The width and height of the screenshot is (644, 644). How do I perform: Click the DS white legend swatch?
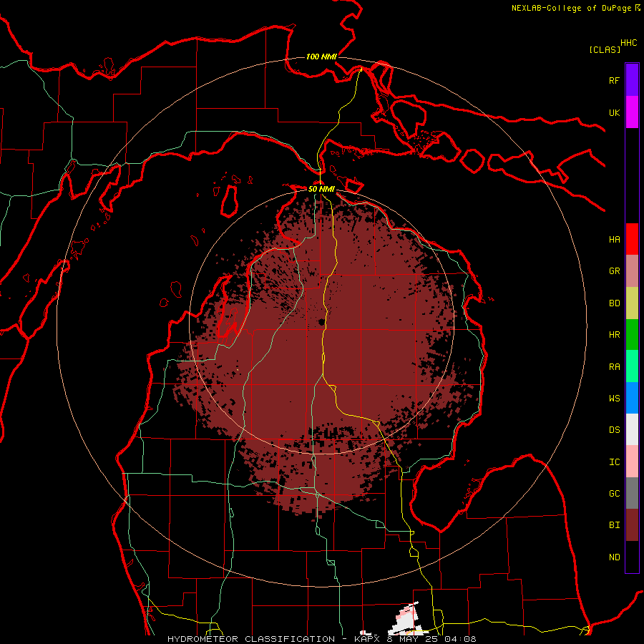pyautogui.click(x=632, y=429)
